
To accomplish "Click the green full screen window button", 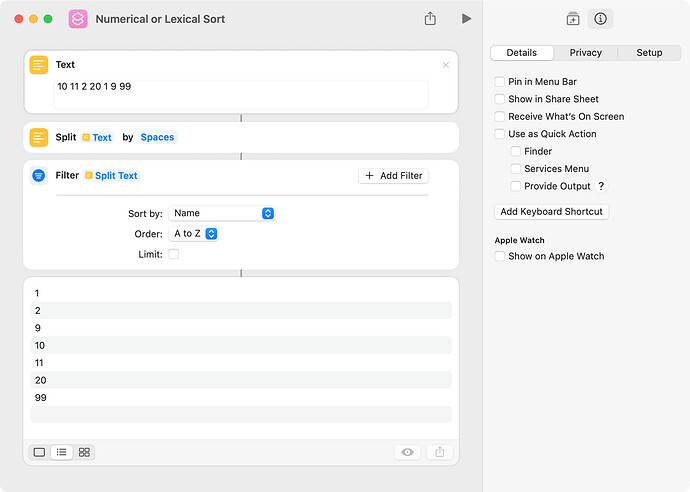I will (48, 19).
